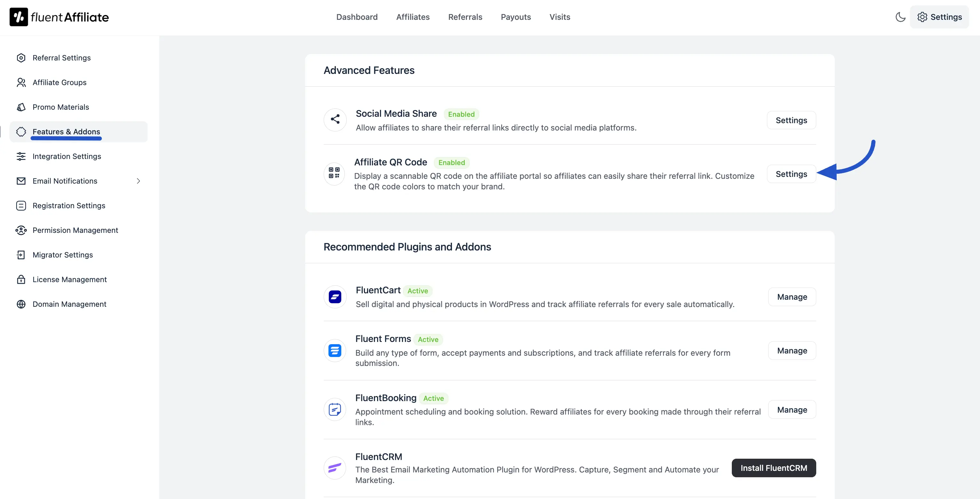The height and width of the screenshot is (499, 980).
Task: Click the Affiliate QR Code icon
Action: click(334, 173)
